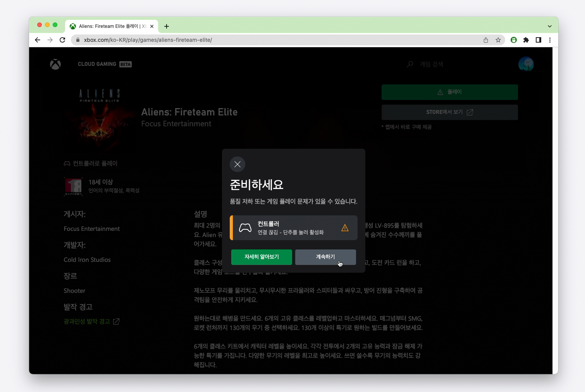Click the 설명 section heading
This screenshot has height=392, width=585.
pos(201,214)
